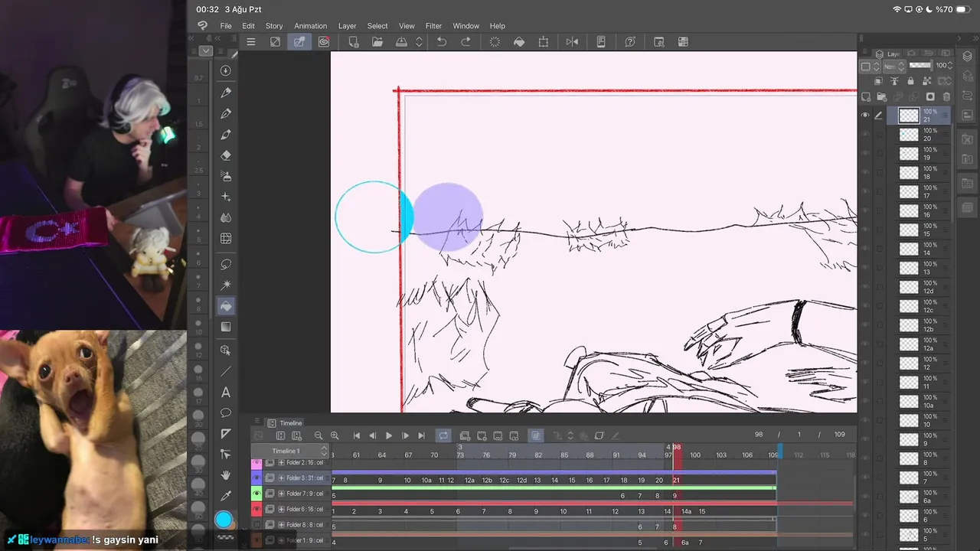The height and width of the screenshot is (551, 980).
Task: Expand Folder 3 : 31 : cel track
Action: (x=281, y=478)
